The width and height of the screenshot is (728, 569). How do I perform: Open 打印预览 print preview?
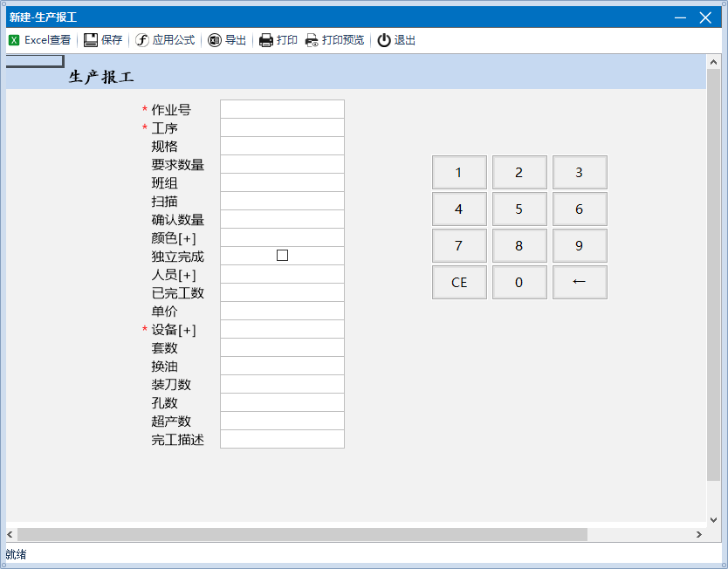point(312,40)
